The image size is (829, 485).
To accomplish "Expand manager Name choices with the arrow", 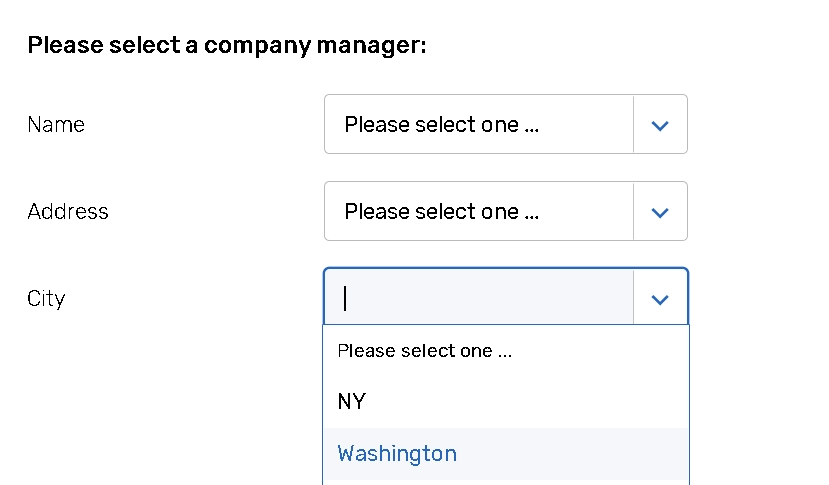I will coord(660,125).
